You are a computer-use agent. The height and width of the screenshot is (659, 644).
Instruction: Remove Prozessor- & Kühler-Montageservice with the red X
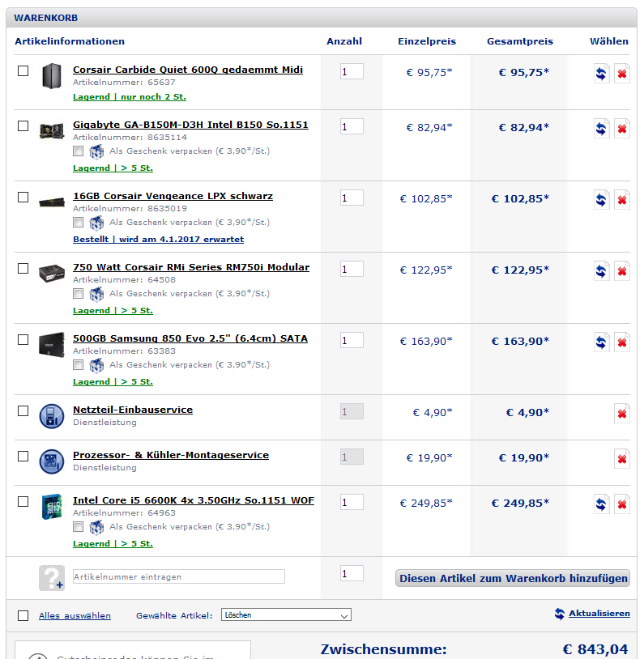(622, 459)
